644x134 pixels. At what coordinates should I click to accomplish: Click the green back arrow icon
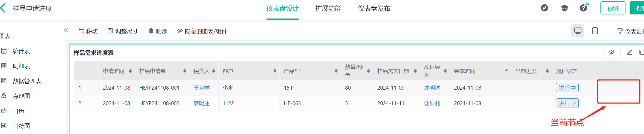point(3,8)
